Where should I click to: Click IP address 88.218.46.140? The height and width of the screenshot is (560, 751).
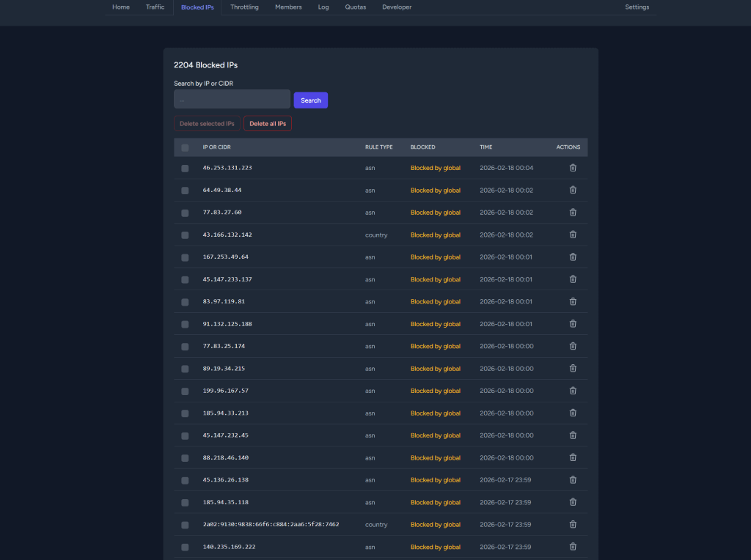click(226, 457)
